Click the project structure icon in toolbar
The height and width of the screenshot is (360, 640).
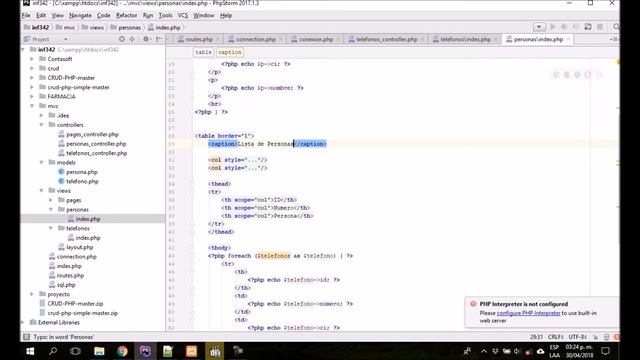click(x=588, y=27)
